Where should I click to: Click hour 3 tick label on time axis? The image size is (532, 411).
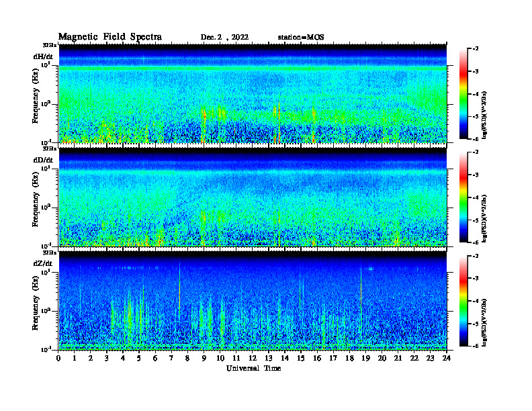107,359
